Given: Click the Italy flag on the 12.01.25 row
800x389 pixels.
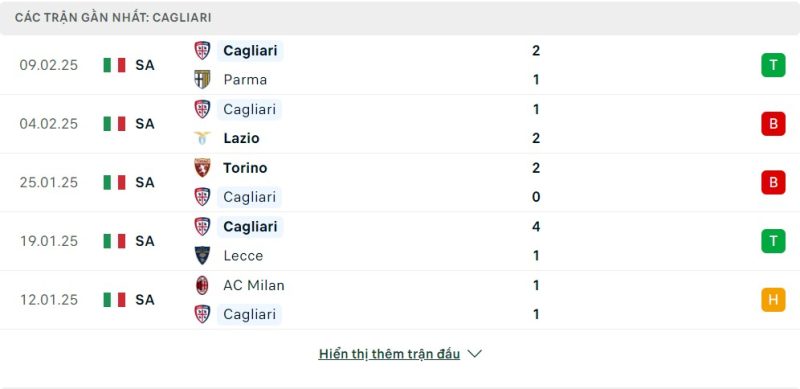Looking at the screenshot, I should point(114,300).
